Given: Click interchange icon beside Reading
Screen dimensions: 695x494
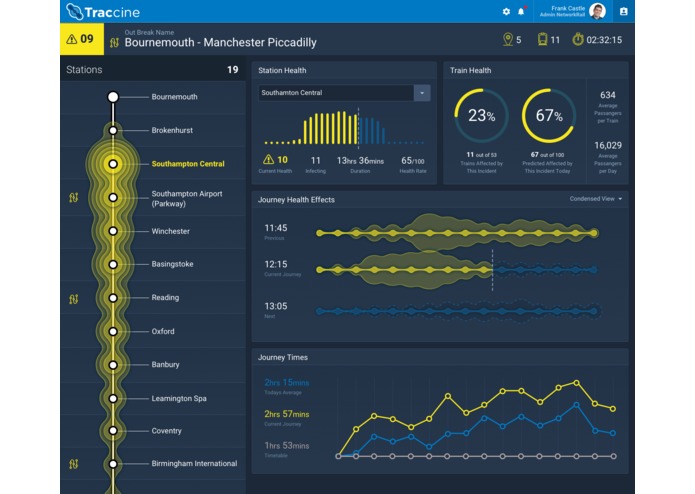Looking at the screenshot, I should [74, 300].
